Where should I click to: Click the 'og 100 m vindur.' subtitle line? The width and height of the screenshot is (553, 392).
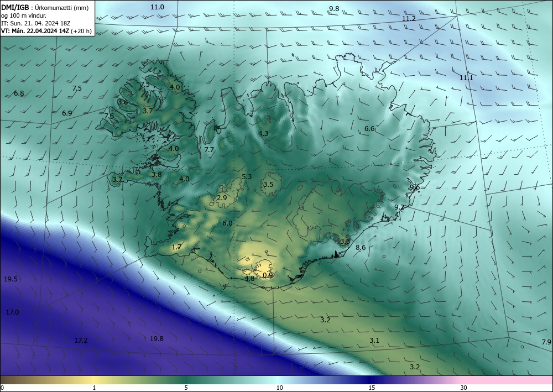[x=24, y=15]
